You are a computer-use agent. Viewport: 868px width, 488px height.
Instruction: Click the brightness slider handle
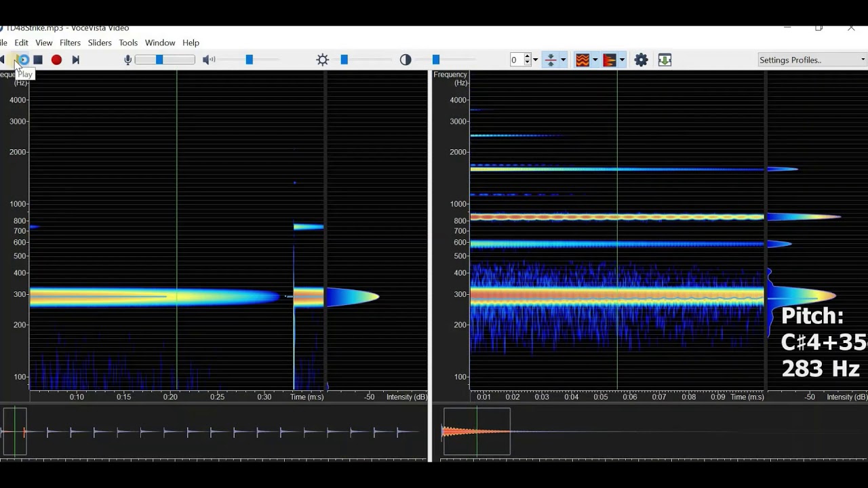[x=344, y=60]
